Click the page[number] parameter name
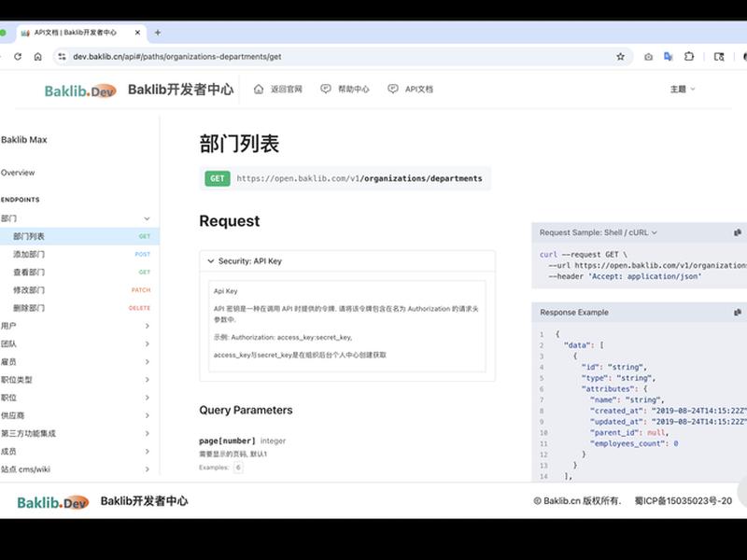The width and height of the screenshot is (747, 560). tap(227, 441)
